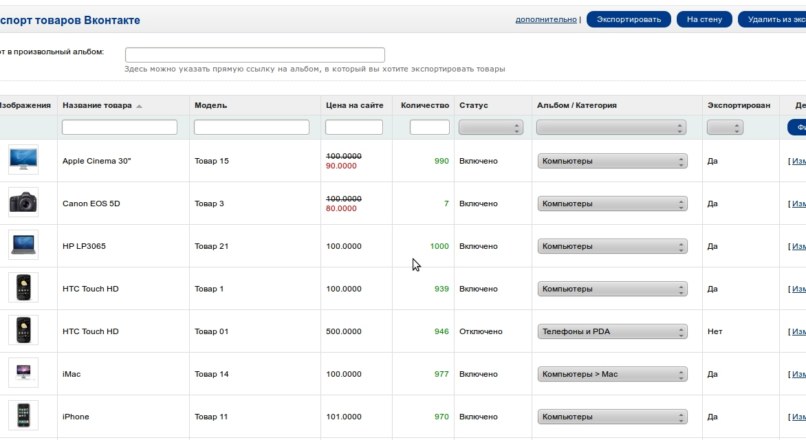The width and height of the screenshot is (806, 440).
Task: Click the Apple Cinema 30" product thumbnail
Action: (23, 160)
